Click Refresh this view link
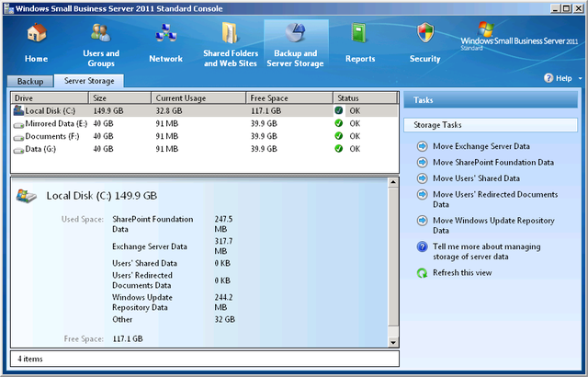588x377 pixels. (x=462, y=273)
